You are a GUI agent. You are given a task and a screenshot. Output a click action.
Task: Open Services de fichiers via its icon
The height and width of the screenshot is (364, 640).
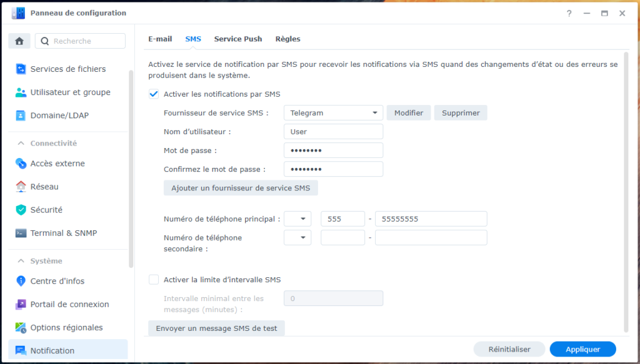point(21,69)
